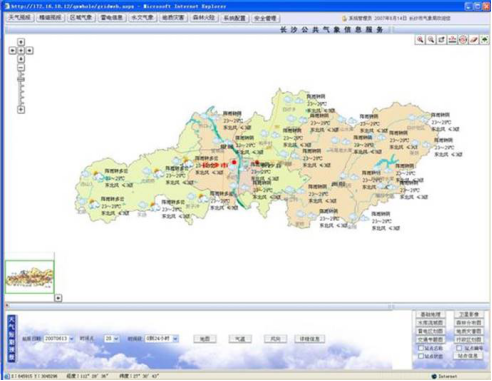
Task: Select the eraser tool in map toolbar
Action: tap(473, 40)
